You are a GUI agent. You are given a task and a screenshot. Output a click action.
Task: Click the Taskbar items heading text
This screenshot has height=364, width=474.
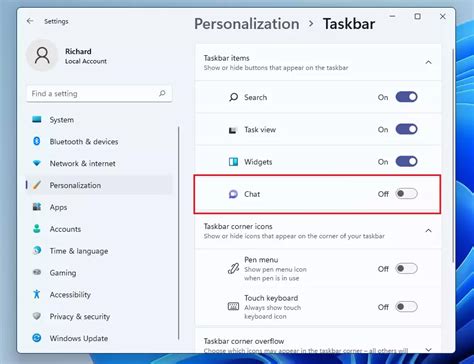click(226, 58)
